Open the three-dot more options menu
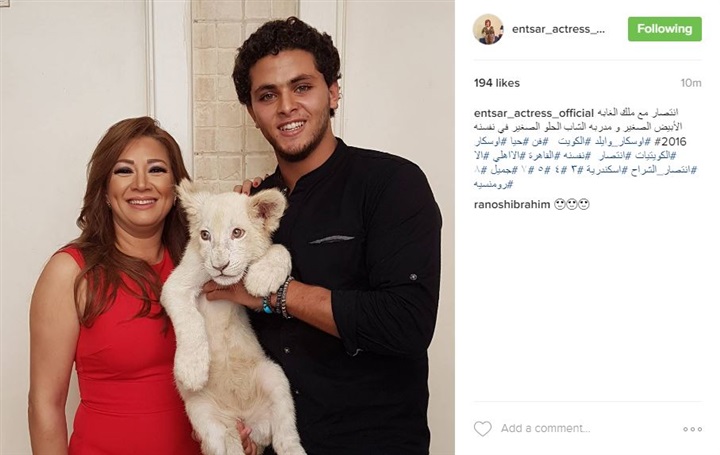 point(692,429)
